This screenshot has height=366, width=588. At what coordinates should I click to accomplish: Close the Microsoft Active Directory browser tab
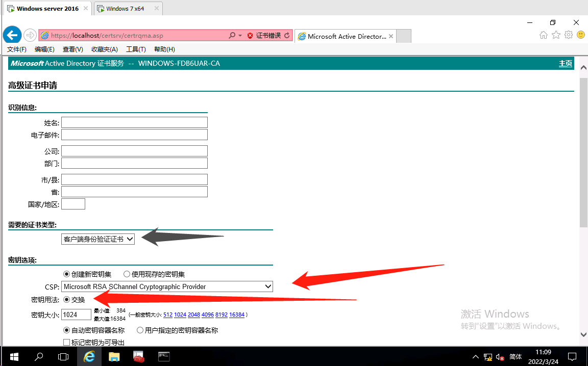tap(391, 36)
